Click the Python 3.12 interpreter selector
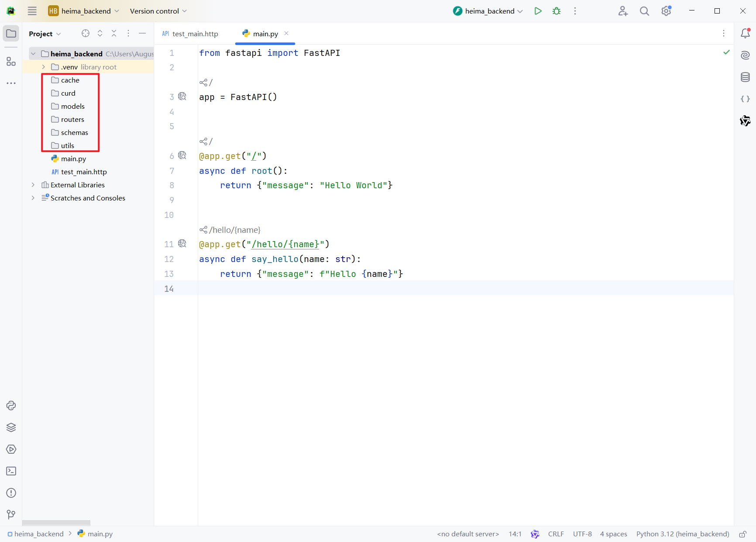 [682, 534]
